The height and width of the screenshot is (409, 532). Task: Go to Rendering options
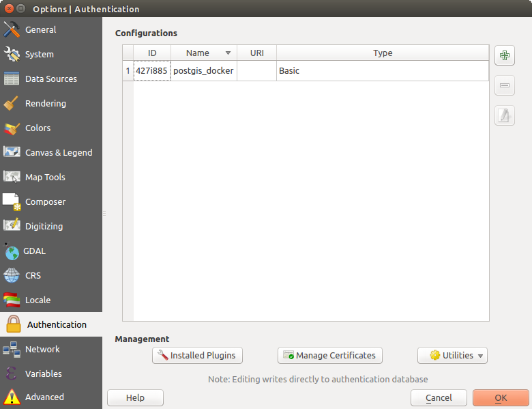tap(45, 104)
